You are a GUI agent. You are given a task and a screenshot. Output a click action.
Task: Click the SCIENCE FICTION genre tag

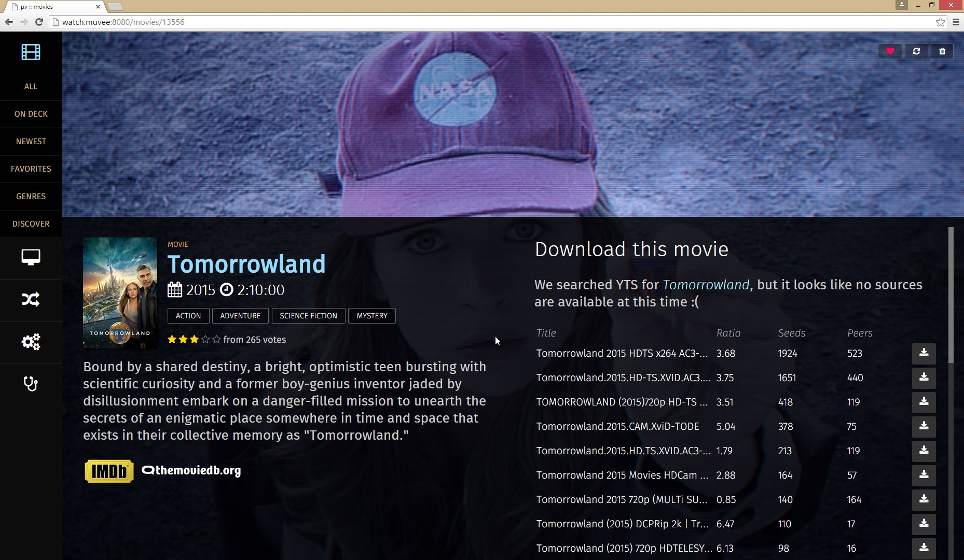(x=308, y=316)
